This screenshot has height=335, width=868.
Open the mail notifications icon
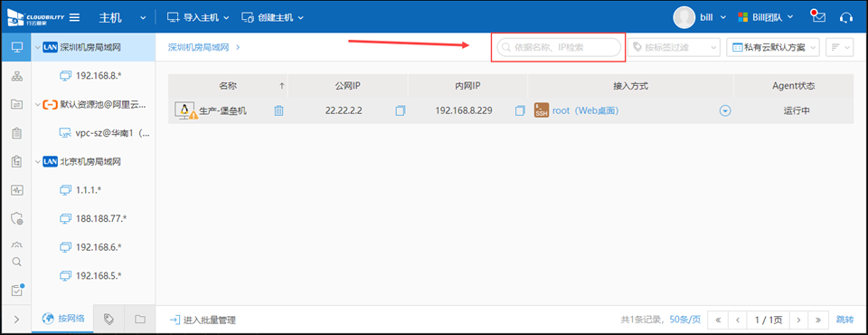[818, 16]
